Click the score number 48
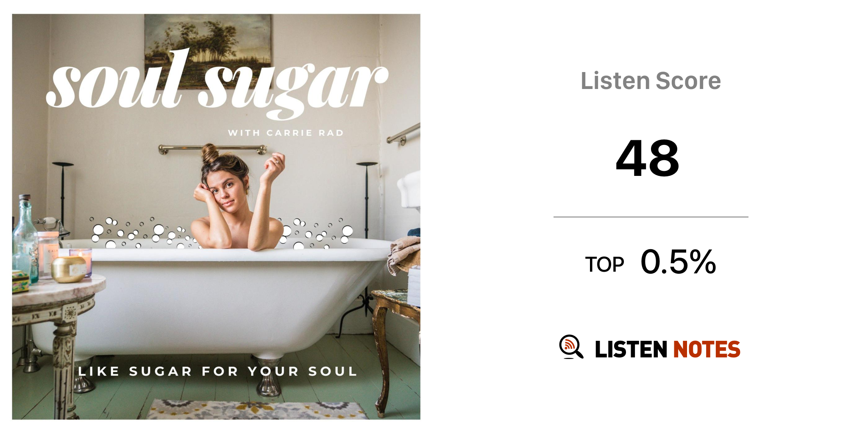This screenshot has width=868, height=434. (647, 158)
